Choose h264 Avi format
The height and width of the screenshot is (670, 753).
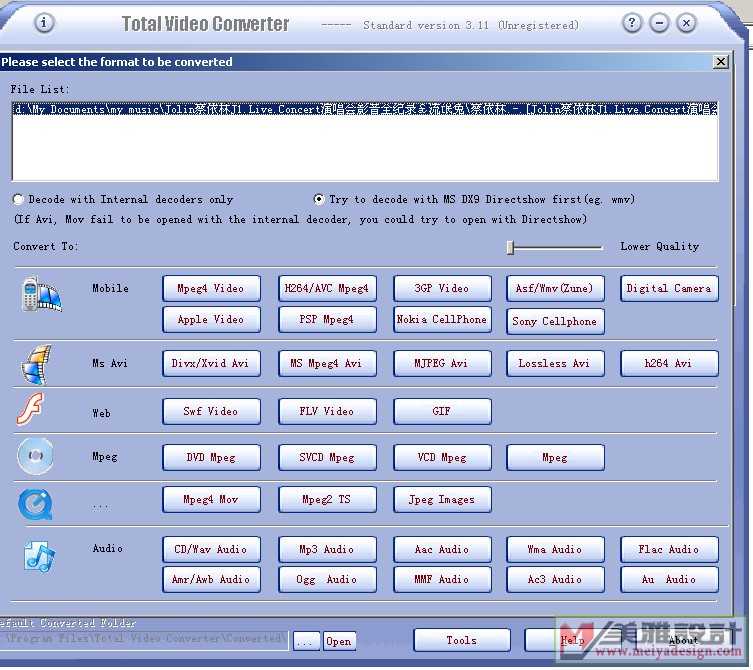[669, 363]
